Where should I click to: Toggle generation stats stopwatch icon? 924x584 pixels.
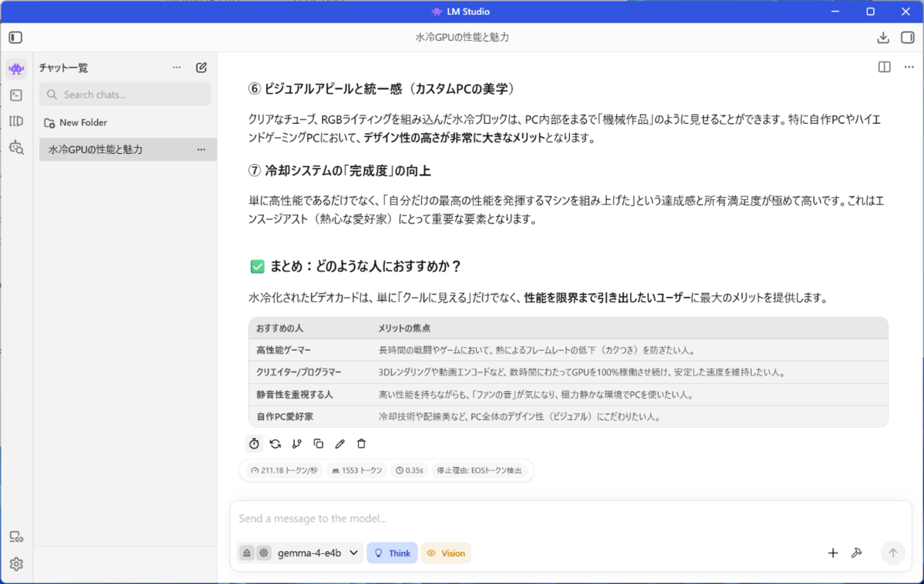tap(254, 443)
